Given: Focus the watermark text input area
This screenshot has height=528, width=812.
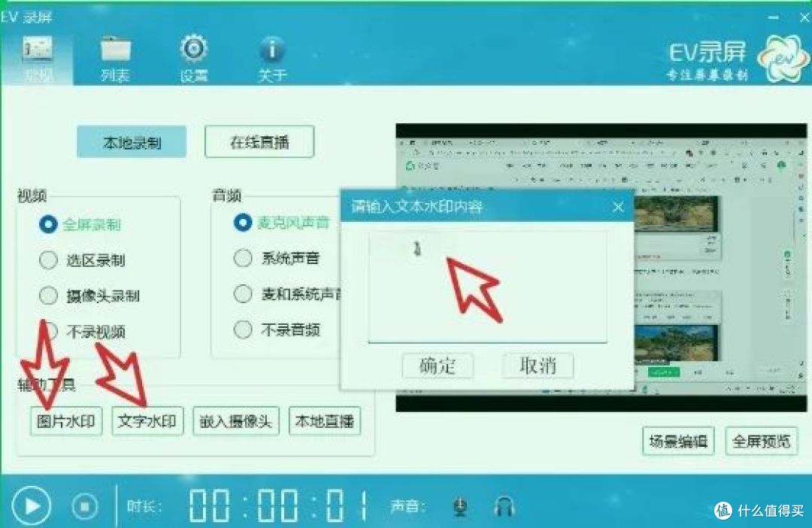Looking at the screenshot, I should [487, 287].
